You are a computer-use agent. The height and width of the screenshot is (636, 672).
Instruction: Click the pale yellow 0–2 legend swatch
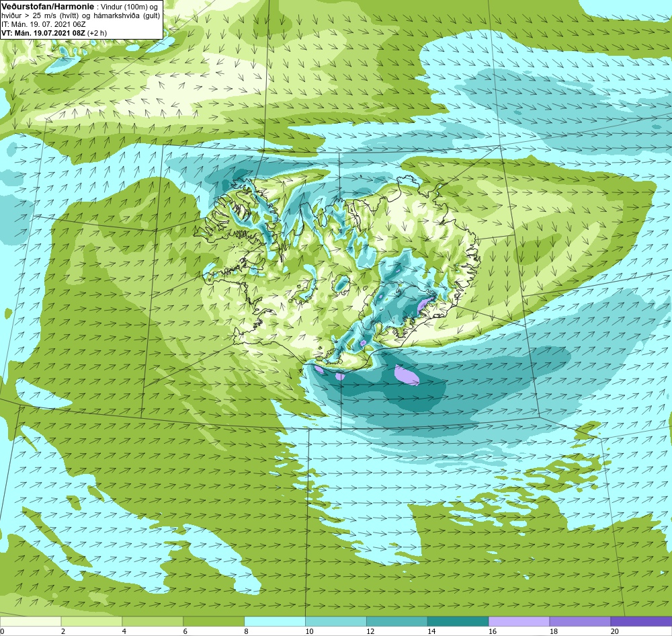pyautogui.click(x=30, y=621)
